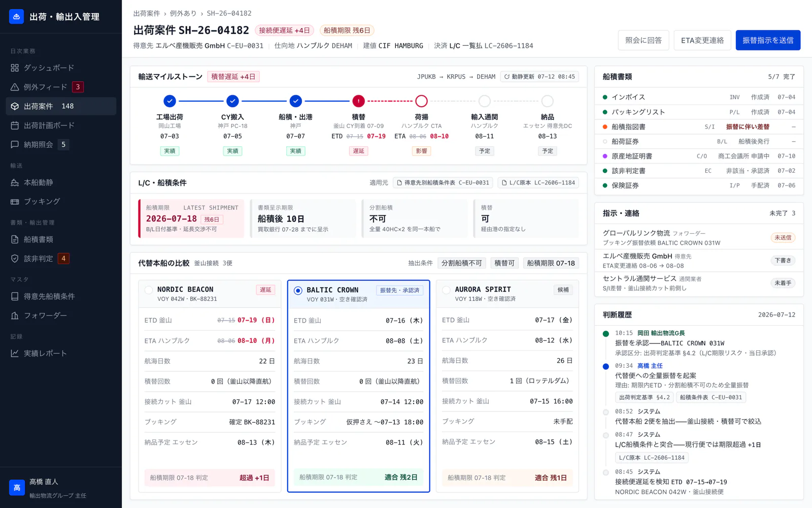The image size is (812, 508).
Task: Select the NORDIC BEACON radio button
Action: 149,290
